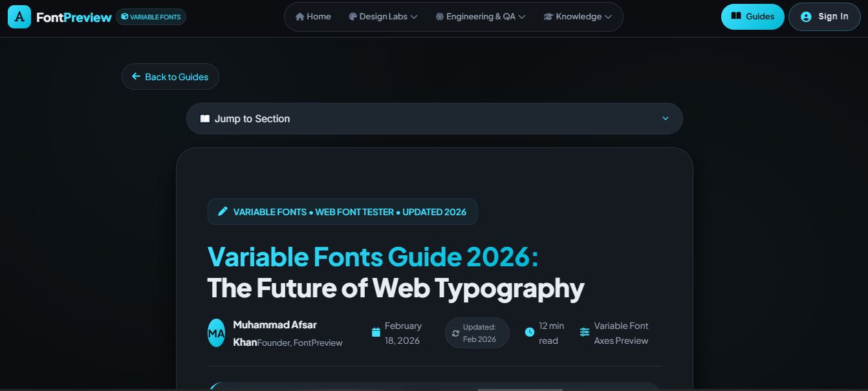868x391 pixels.
Task: Click the cube icon in VARIABLE FONTS badge
Action: coord(125,17)
